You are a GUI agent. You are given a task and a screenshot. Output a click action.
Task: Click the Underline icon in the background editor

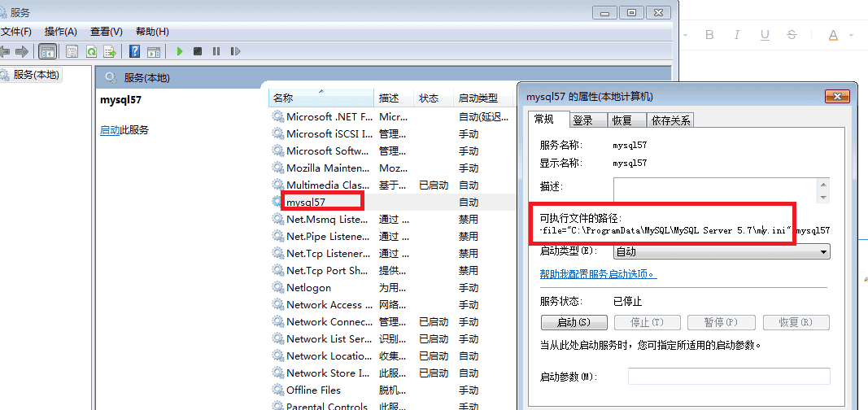pos(765,36)
